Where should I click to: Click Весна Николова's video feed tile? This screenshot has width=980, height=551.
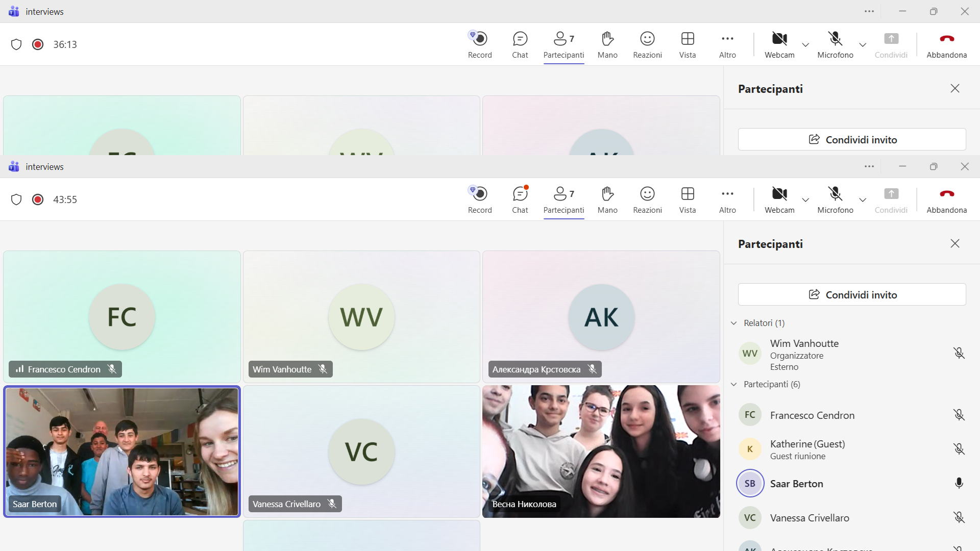point(601,452)
